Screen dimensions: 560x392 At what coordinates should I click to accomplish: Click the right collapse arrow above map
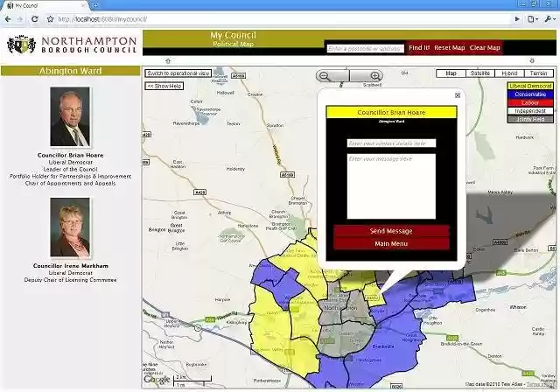point(532,60)
